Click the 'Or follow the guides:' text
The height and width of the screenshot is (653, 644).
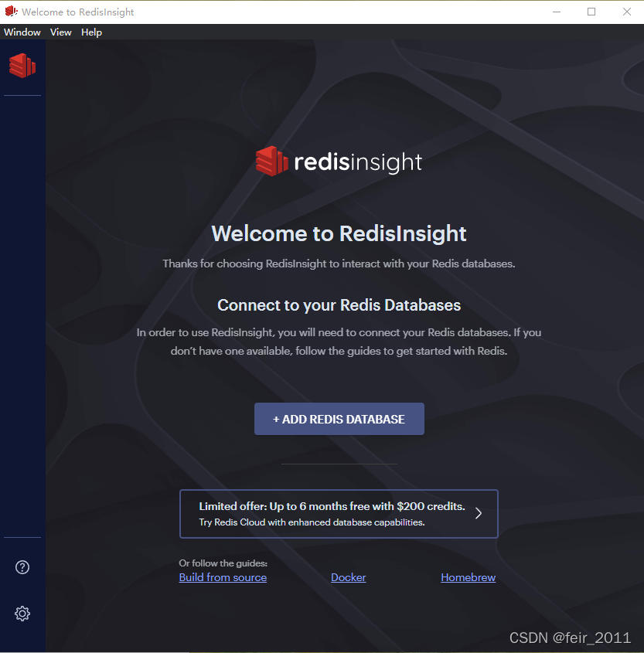pos(223,563)
